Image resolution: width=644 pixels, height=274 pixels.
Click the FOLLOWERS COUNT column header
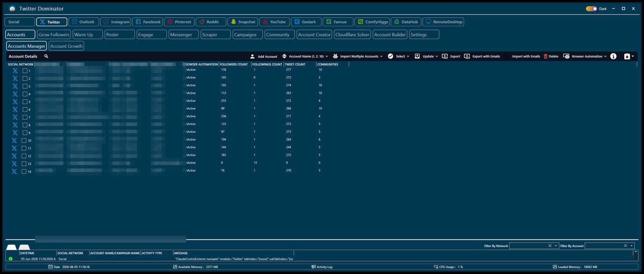235,64
